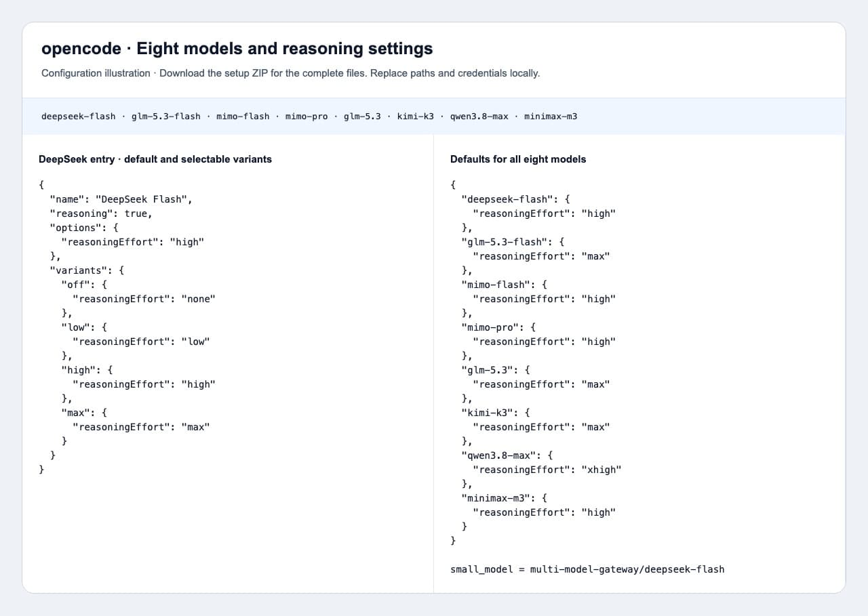The width and height of the screenshot is (868, 616).
Task: Click heading "DeepSeek entry · default and selectable variants"
Action: point(155,159)
